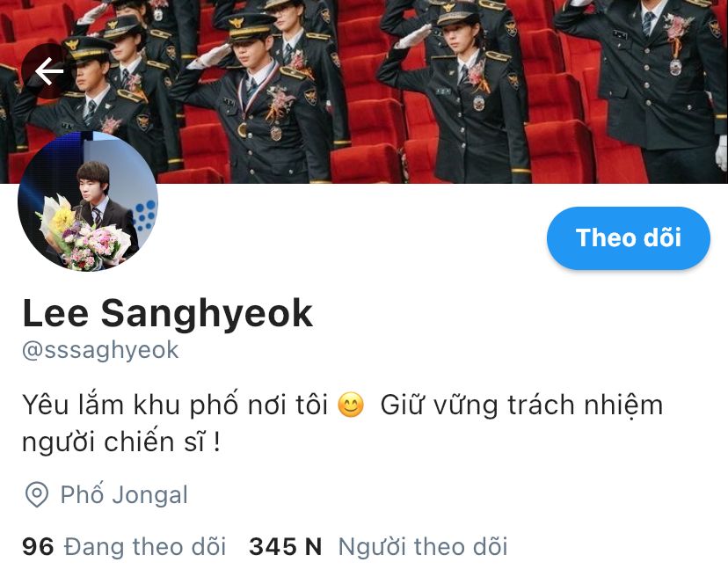Open Phố Jongal location text
Screen dimensions: 728x584
[x=124, y=494]
